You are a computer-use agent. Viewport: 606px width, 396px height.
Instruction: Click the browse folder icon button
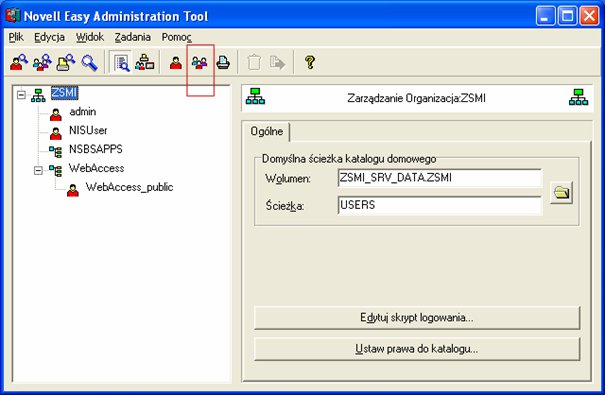[561, 192]
